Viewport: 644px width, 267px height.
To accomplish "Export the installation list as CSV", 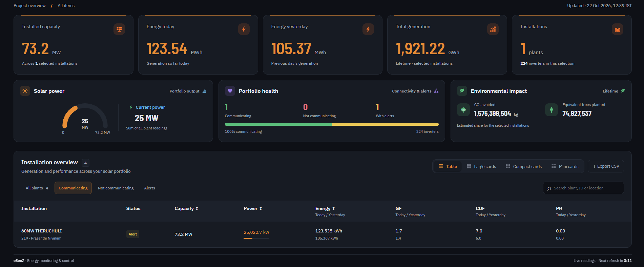I will [x=606, y=166].
